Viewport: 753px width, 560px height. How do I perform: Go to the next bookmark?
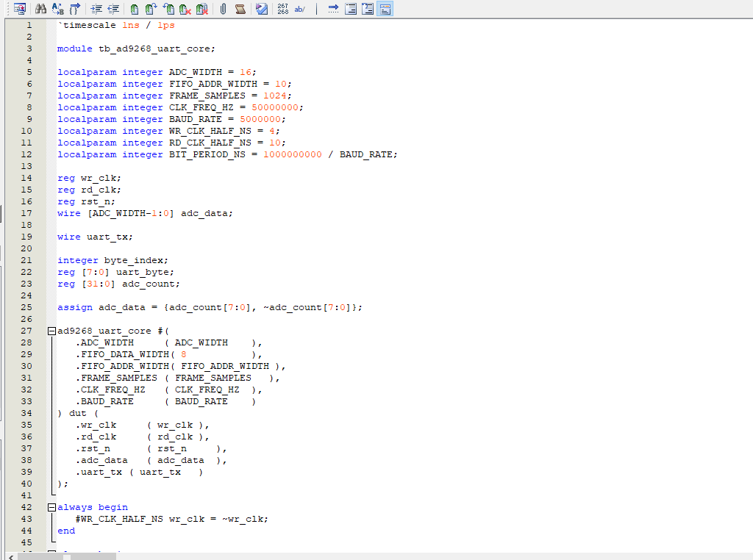151,9
